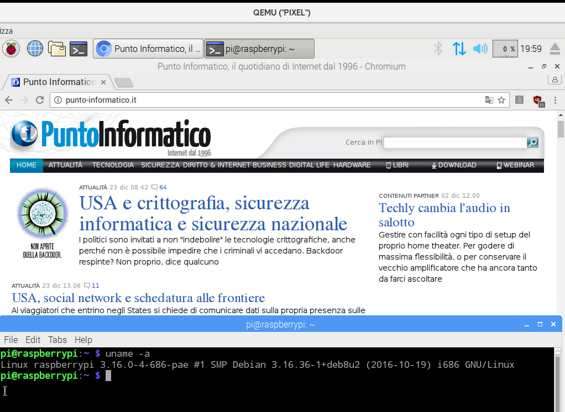
Task: Open the terminal File menu
Action: coord(11,340)
